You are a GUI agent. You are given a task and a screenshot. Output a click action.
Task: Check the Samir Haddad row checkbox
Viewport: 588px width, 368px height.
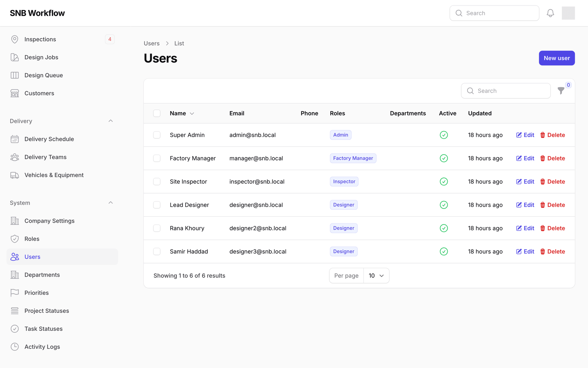(x=157, y=252)
